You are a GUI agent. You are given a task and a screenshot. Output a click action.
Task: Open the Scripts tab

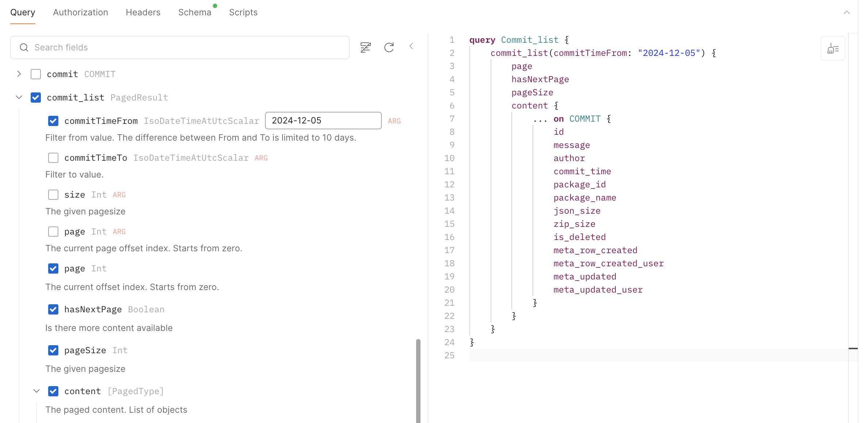pyautogui.click(x=243, y=12)
